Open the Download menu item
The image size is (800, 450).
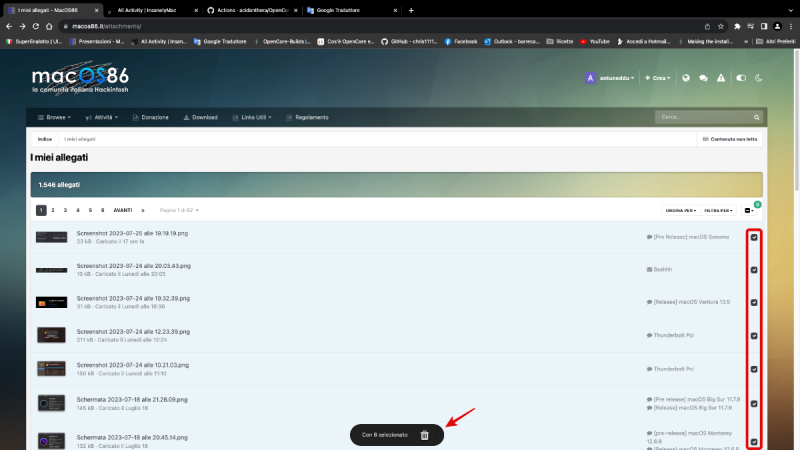point(201,117)
